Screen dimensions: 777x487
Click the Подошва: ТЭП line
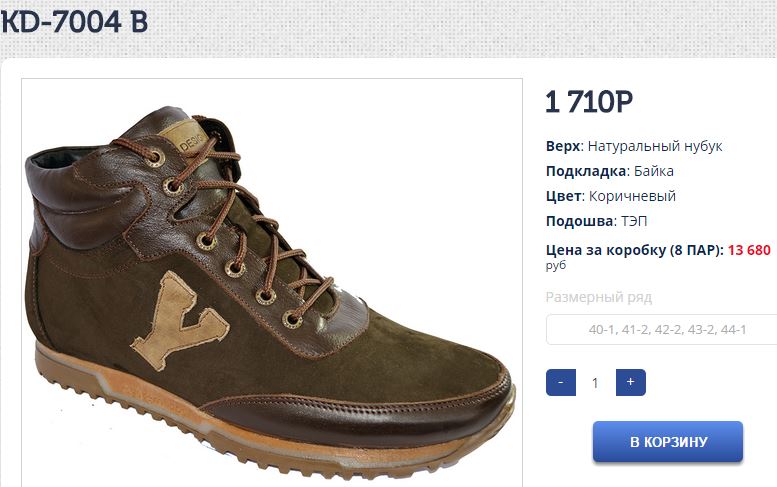(x=596, y=220)
